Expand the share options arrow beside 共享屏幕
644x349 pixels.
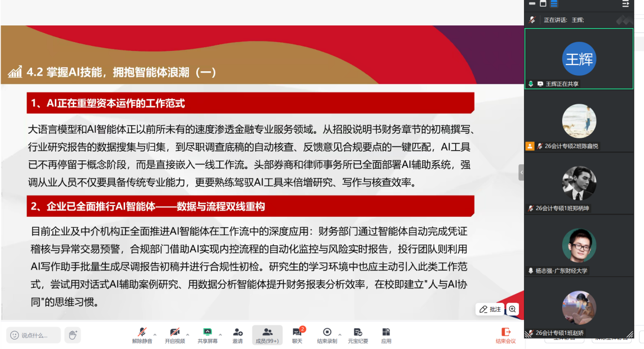220,335
